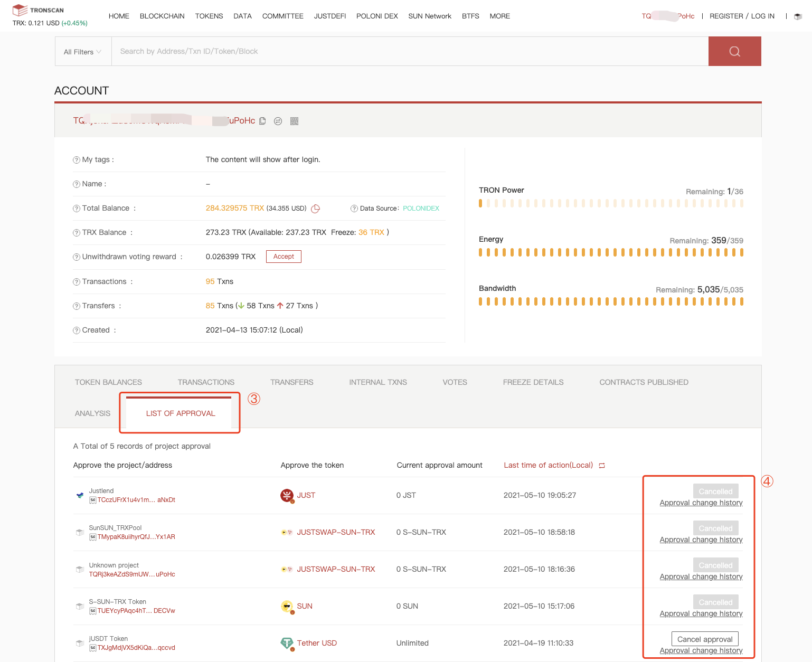Click the JUSTSWAP-SUN-TRX pair icon for SunSUN_TRXPool

pyautogui.click(x=287, y=532)
